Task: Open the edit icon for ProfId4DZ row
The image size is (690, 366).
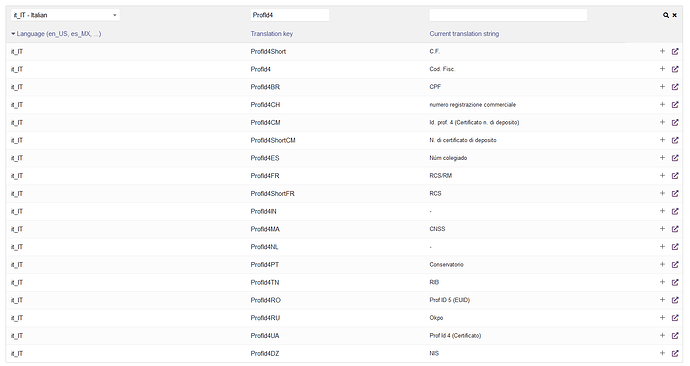Action: point(675,353)
